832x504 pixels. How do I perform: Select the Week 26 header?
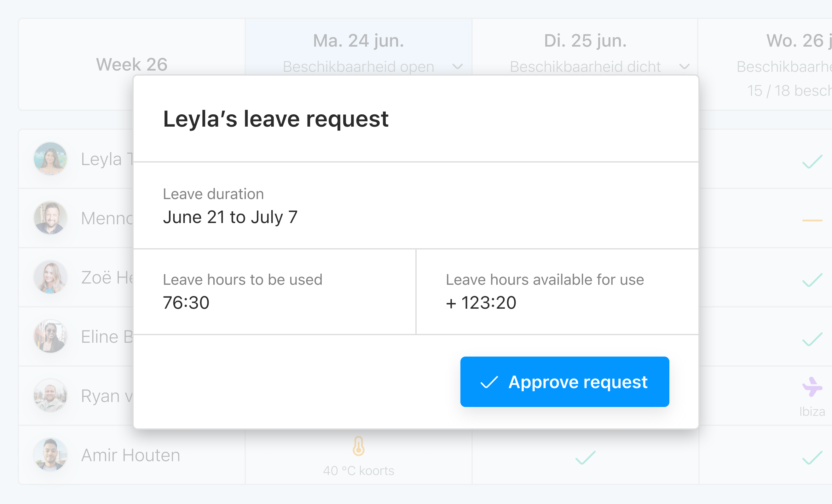point(131,64)
